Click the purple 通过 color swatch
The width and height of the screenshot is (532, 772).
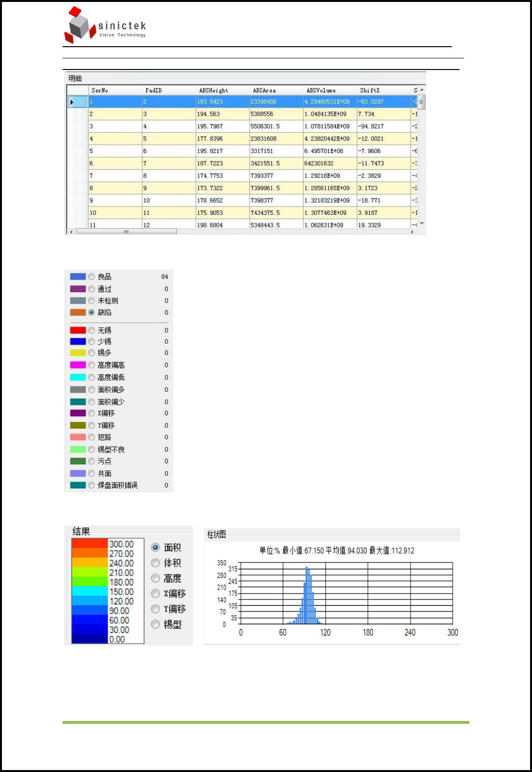click(78, 289)
